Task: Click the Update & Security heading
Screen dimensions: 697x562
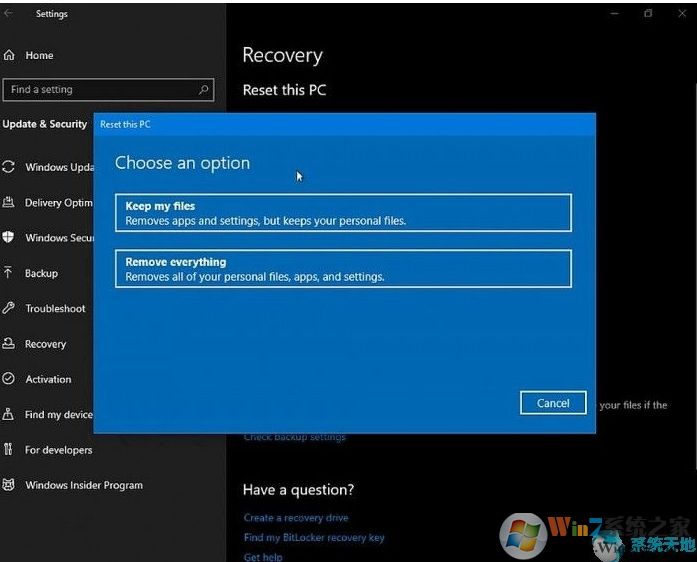Action: click(44, 124)
